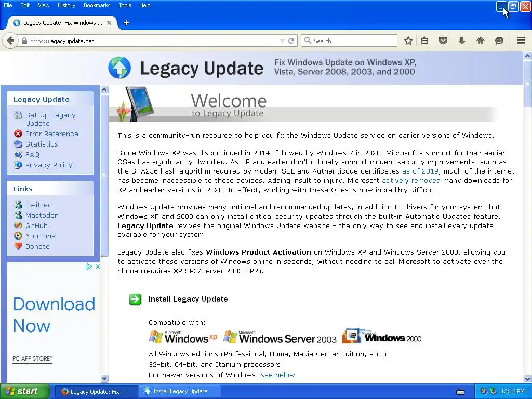Click the Windows 2000 logo
The height and width of the screenshot is (399, 532).
point(382,336)
